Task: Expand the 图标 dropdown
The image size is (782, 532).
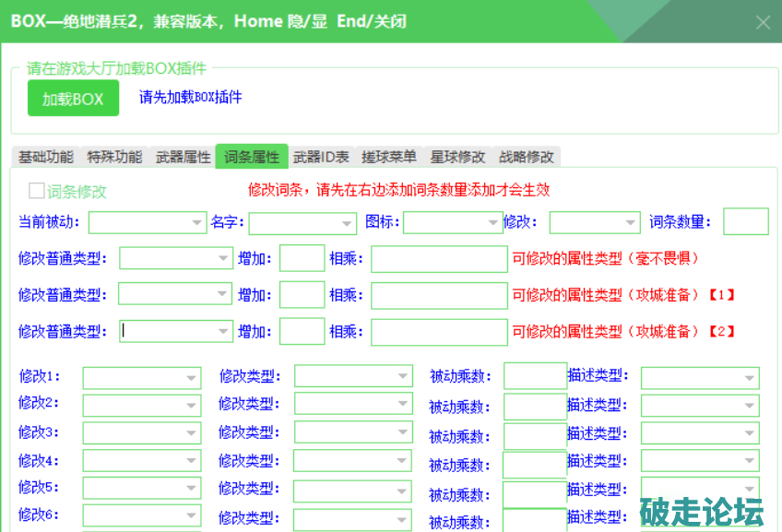Action: 452,222
